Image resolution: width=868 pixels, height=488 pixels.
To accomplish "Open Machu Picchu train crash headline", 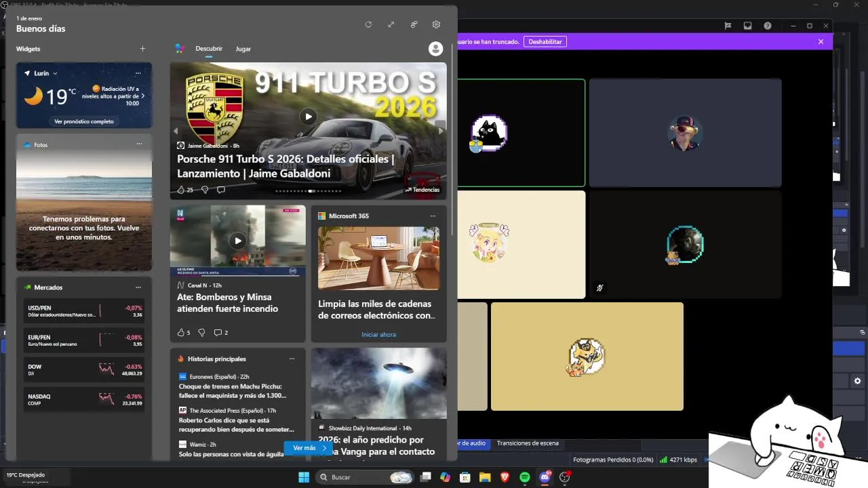I will (x=233, y=390).
